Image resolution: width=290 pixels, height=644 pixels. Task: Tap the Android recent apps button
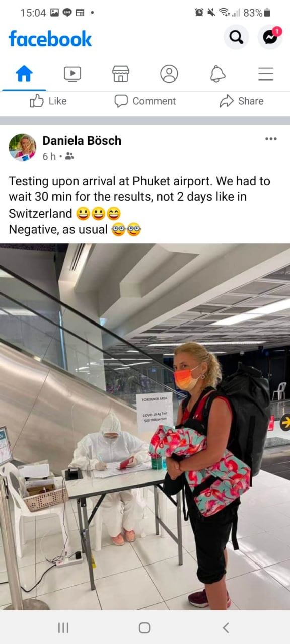tap(63, 627)
